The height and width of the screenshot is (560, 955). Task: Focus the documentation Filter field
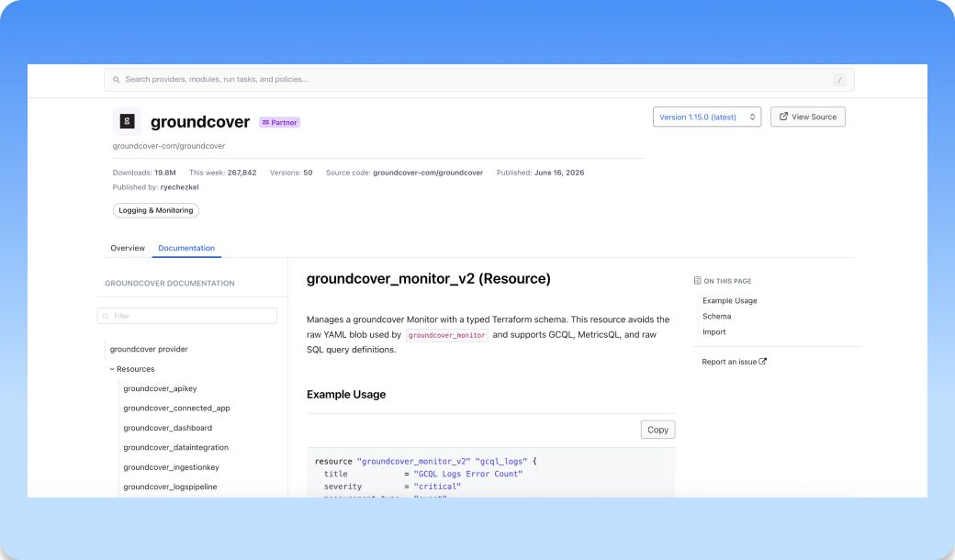[x=187, y=316]
